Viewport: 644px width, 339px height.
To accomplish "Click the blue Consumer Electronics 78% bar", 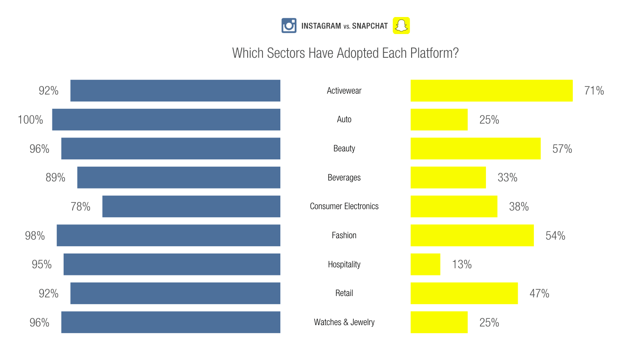I will [x=191, y=206].
